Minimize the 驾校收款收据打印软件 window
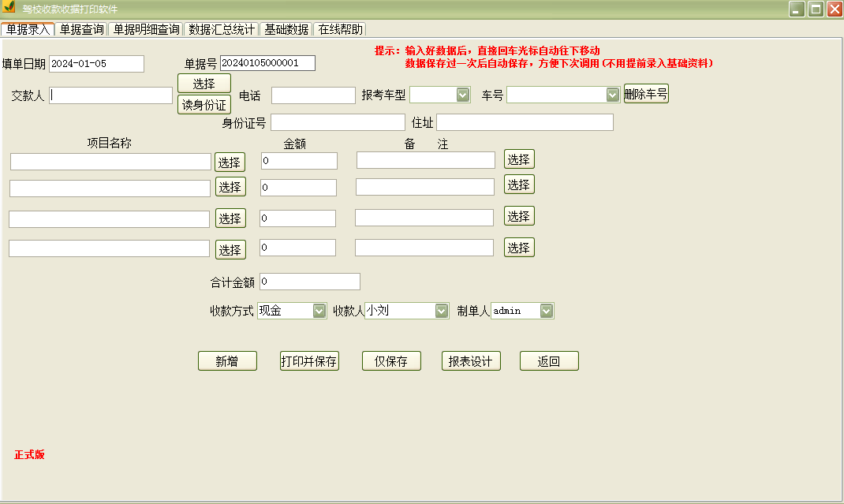Viewport: 844px width, 504px height. click(x=797, y=9)
